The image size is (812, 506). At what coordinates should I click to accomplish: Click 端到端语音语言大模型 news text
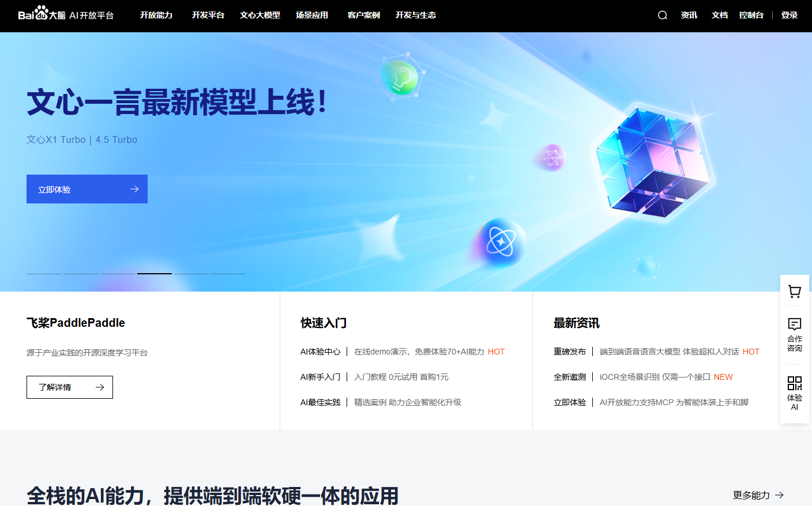[x=670, y=352]
